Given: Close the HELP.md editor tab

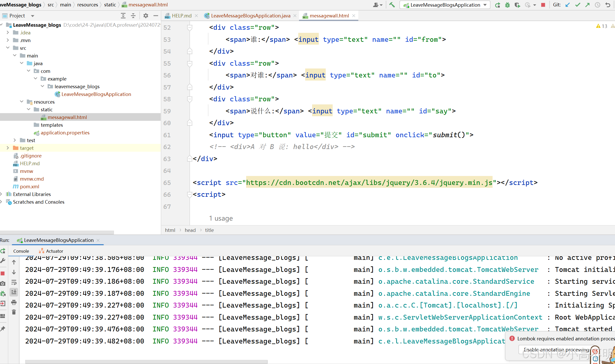Looking at the screenshot, I should 196,16.
